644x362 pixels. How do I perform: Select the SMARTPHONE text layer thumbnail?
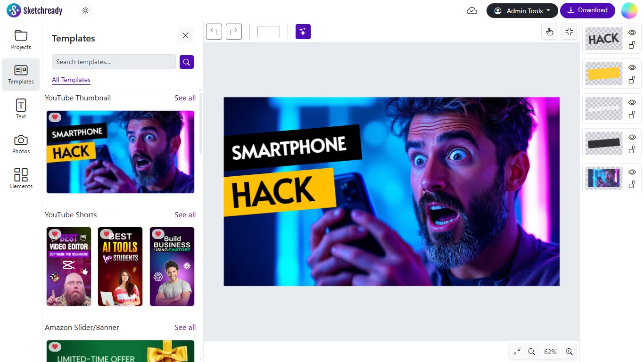click(x=604, y=108)
